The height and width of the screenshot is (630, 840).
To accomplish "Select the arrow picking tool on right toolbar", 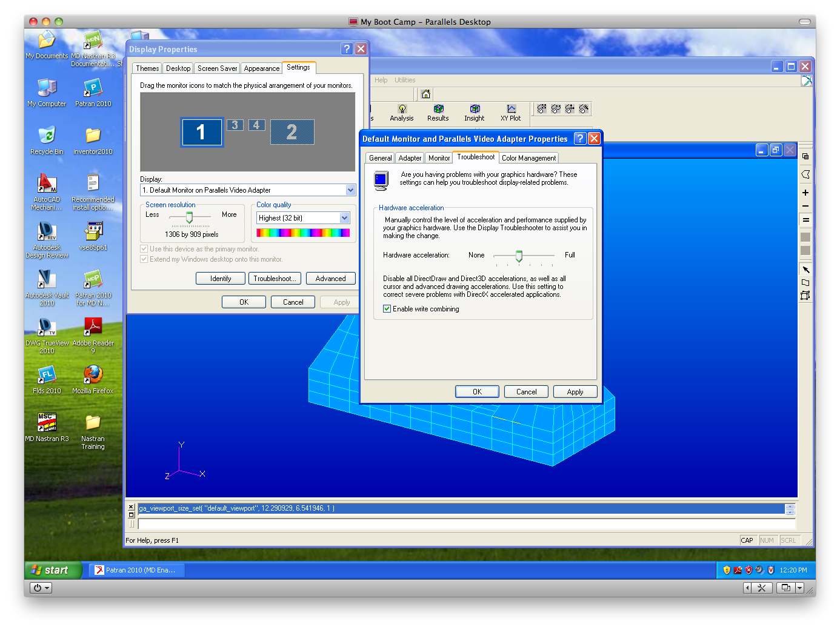I will coord(806,269).
